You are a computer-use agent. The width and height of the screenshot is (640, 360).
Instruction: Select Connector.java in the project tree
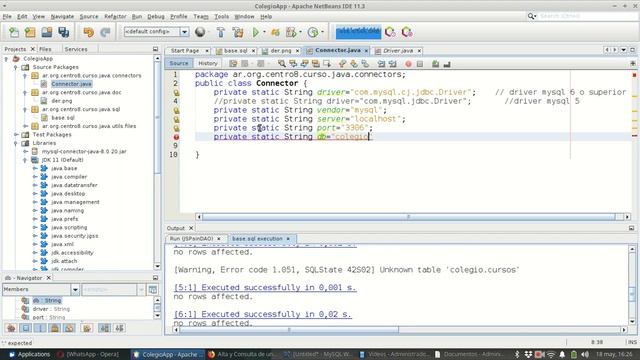[x=71, y=84]
